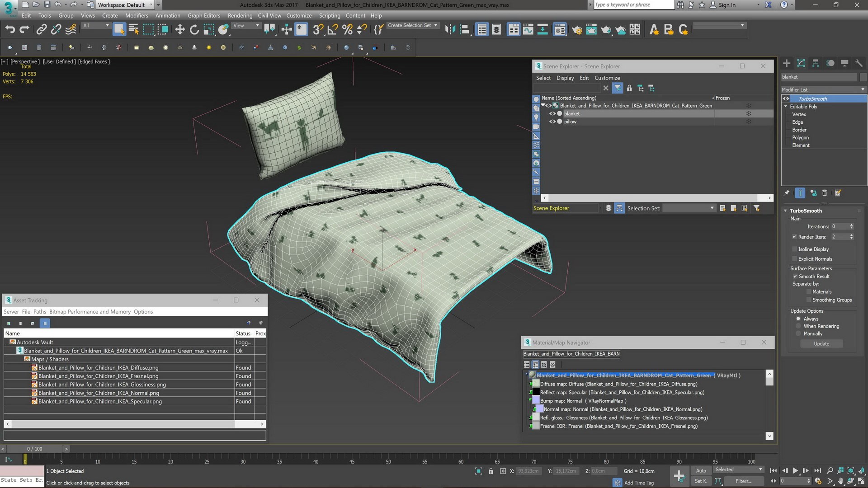Open the Scripting menu
868x488 pixels.
tap(330, 15)
